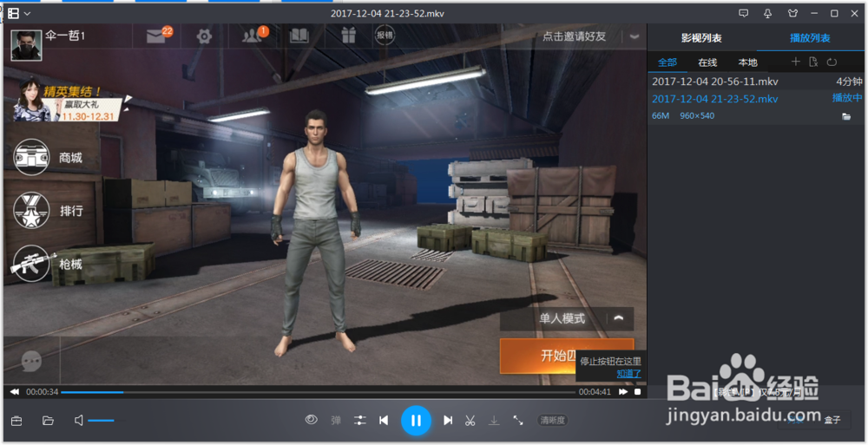The width and height of the screenshot is (868, 445).
Task: Toggle the playlist loop mode icon
Action: 832,62
